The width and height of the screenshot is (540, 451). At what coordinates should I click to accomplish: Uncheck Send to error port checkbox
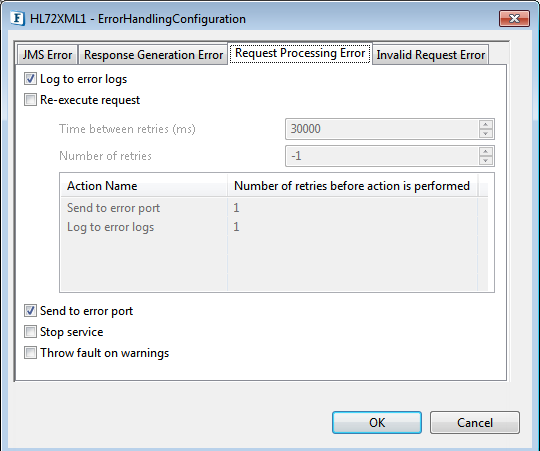(x=30, y=311)
